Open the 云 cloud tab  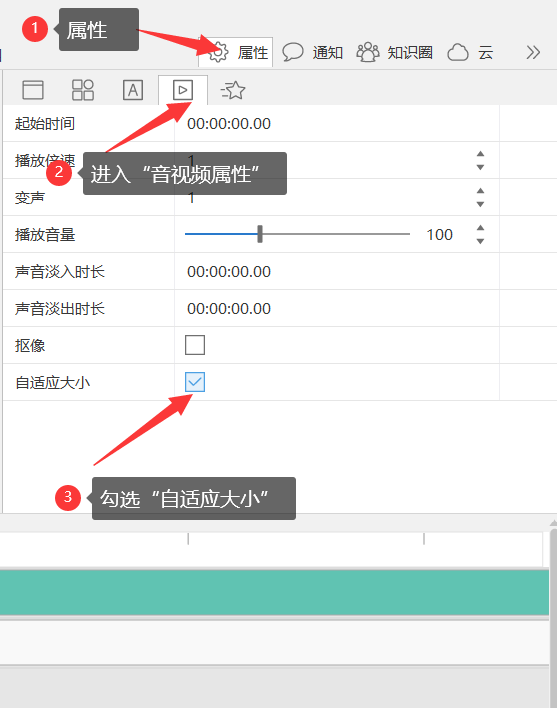tap(470, 52)
